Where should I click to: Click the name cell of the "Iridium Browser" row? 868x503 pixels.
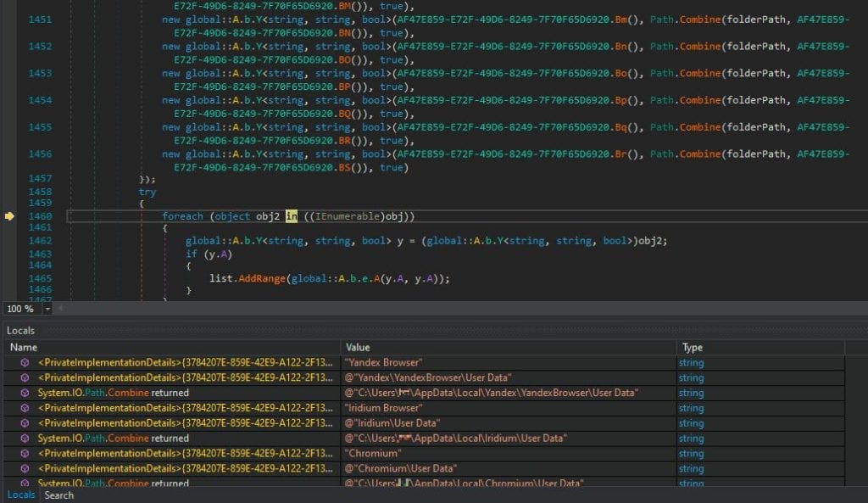point(186,408)
